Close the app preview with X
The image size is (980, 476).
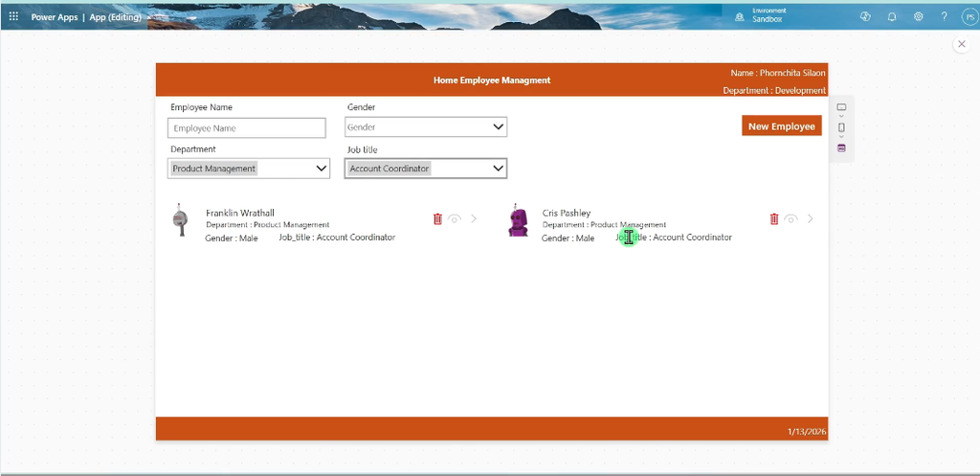[x=962, y=44]
